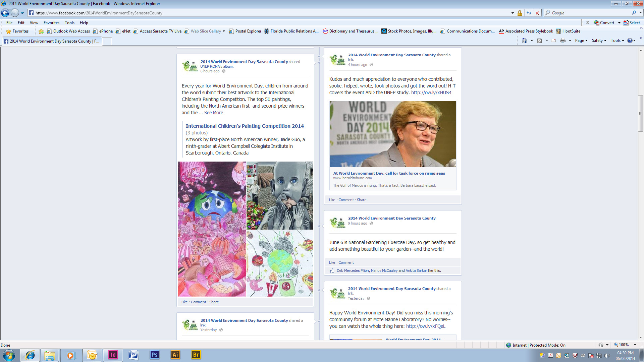The width and height of the screenshot is (644, 362).
Task: Share the painting competition album post
Action: 214,302
